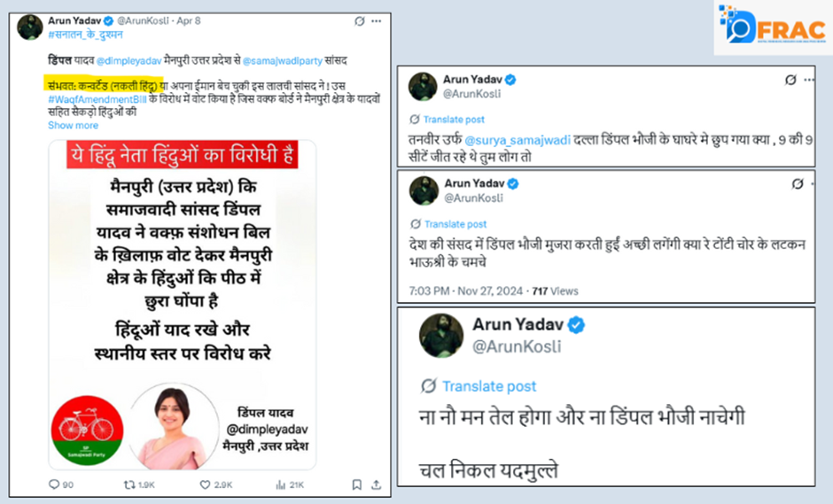Click the DFRAC logo
833x504 pixels.
click(x=773, y=26)
